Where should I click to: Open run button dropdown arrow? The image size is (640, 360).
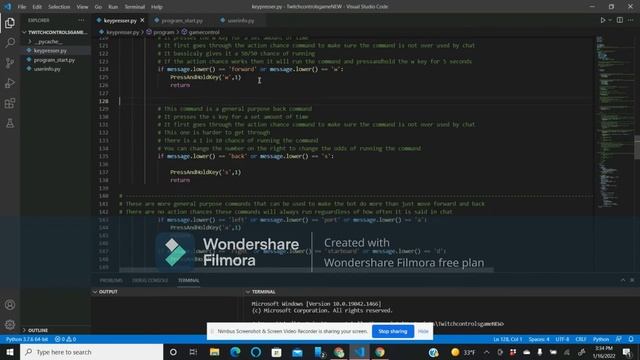click(610, 20)
